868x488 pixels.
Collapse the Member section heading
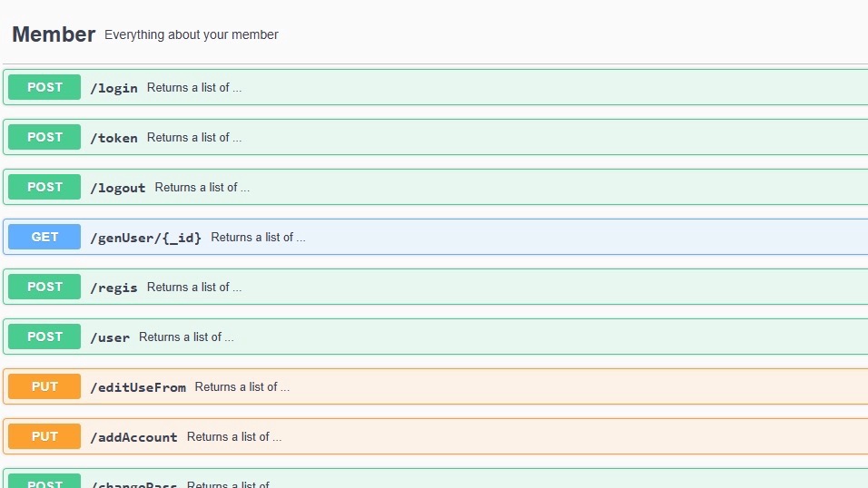[54, 34]
